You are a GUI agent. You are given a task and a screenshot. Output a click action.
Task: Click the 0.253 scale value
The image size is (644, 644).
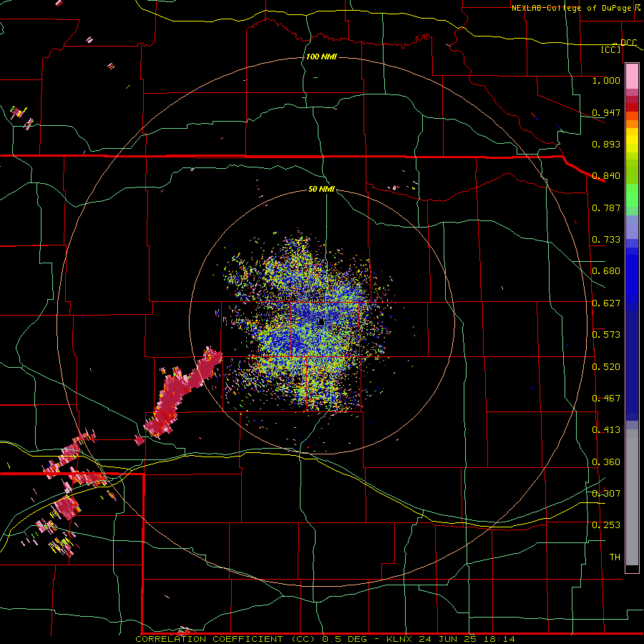[x=606, y=525]
